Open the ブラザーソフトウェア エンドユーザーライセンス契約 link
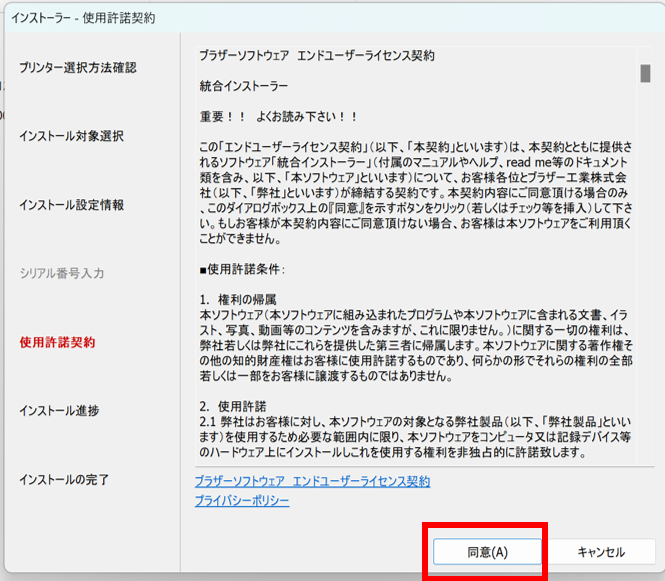Viewport: 665px width, 581px height. tap(313, 481)
